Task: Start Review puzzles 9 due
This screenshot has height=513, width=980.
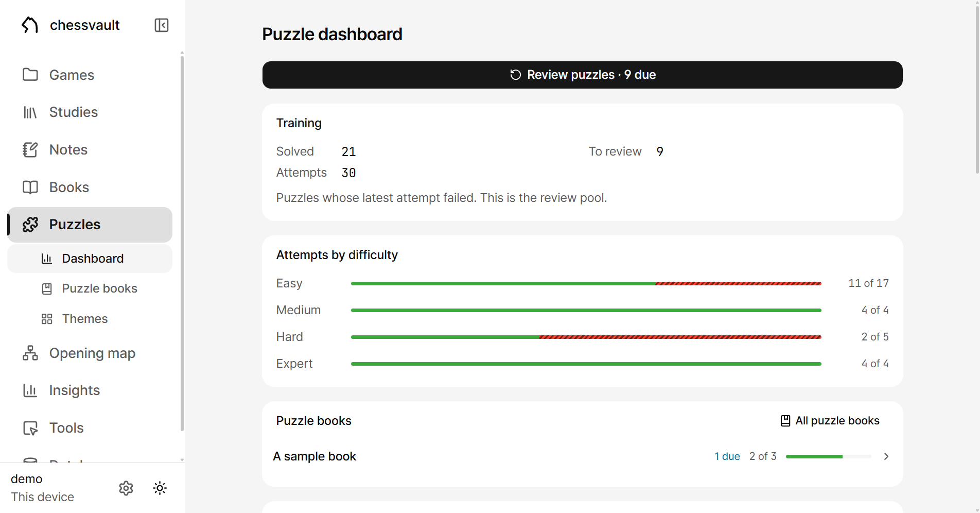Action: pyautogui.click(x=582, y=75)
